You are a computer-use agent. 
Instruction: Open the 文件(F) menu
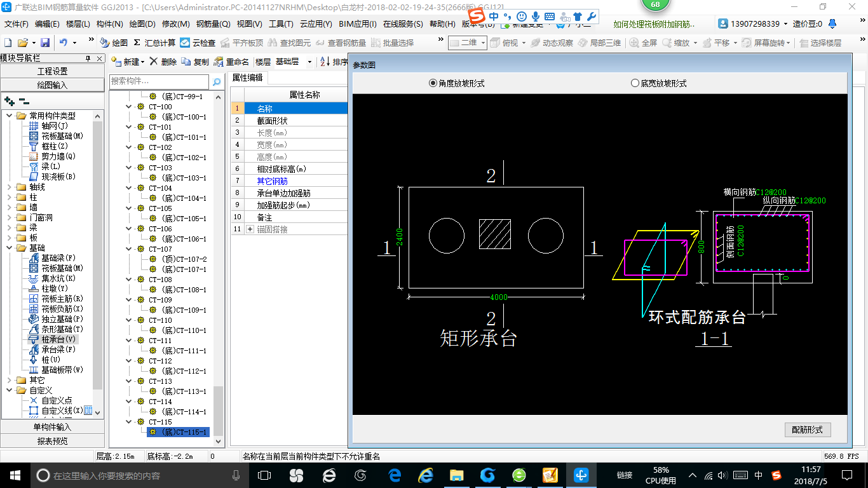point(16,24)
